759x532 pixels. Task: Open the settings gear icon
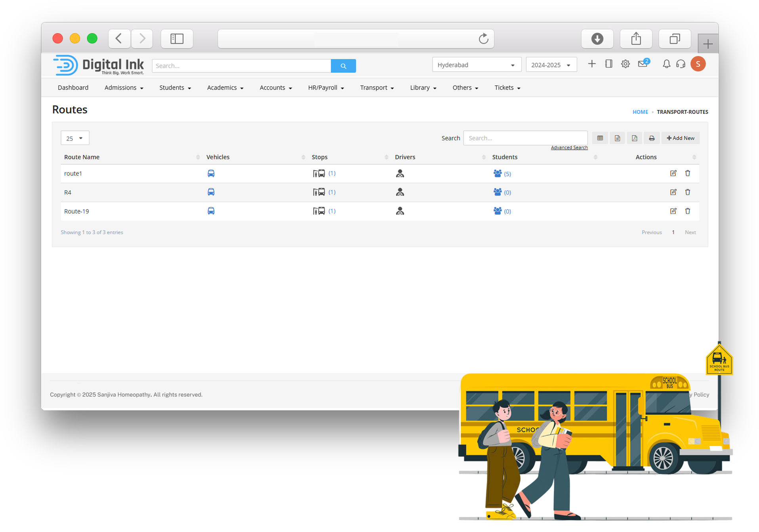coord(625,64)
